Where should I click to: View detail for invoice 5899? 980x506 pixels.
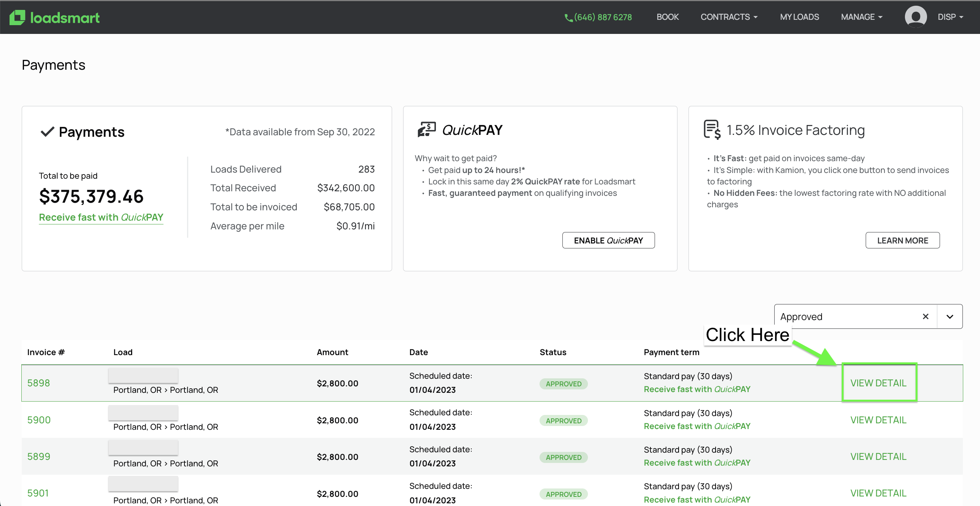point(878,456)
